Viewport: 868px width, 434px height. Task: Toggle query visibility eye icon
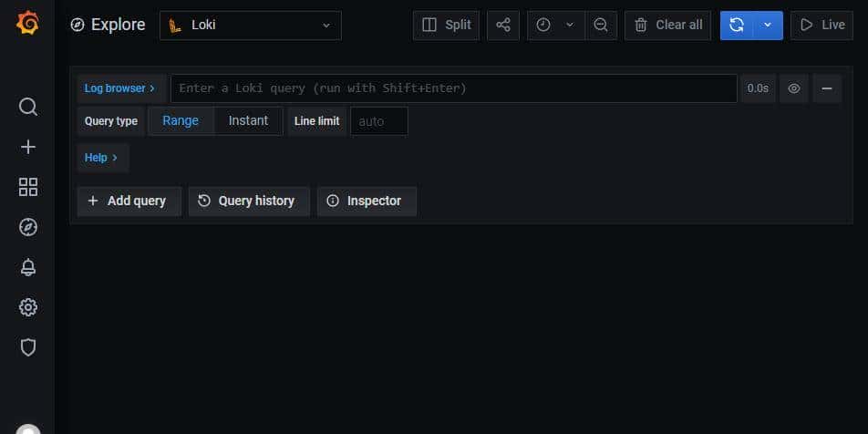(x=794, y=88)
